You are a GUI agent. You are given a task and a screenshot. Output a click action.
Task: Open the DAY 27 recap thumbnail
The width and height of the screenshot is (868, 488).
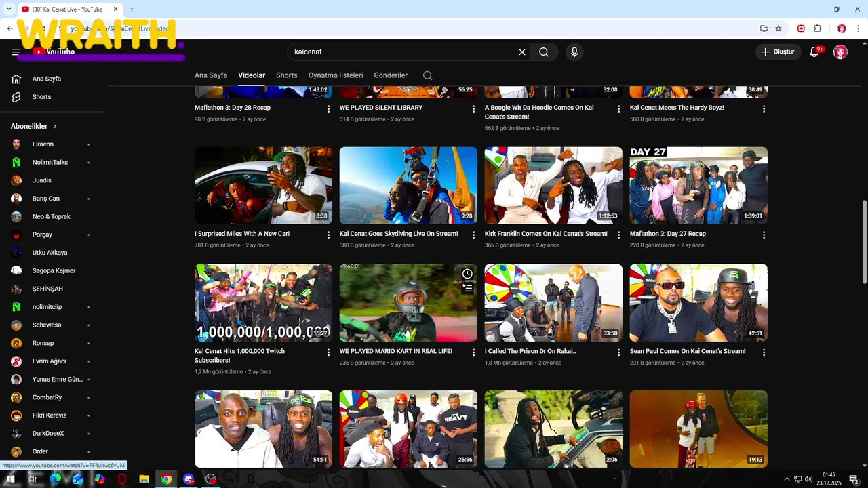[698, 186]
